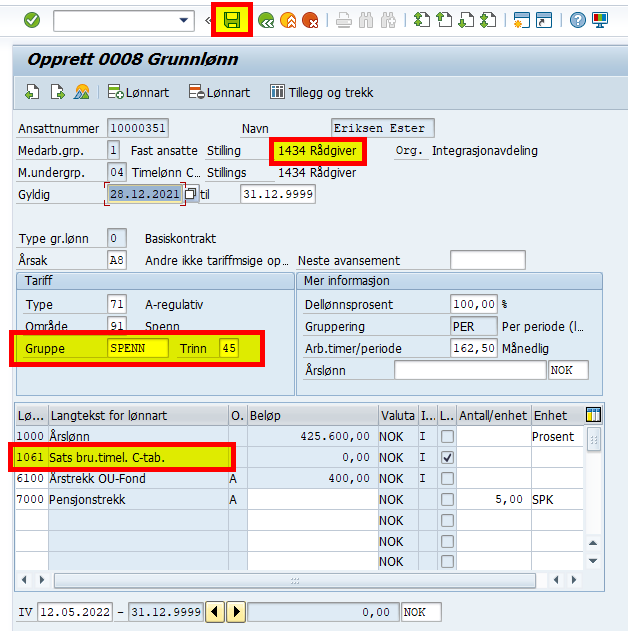
Task: Click the insert Lønnart button
Action: (138, 92)
